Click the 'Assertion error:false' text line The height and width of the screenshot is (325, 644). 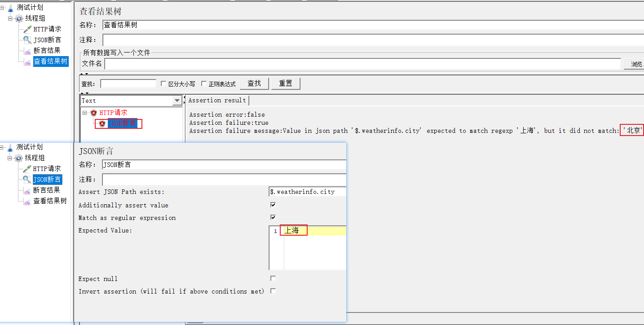(x=227, y=114)
